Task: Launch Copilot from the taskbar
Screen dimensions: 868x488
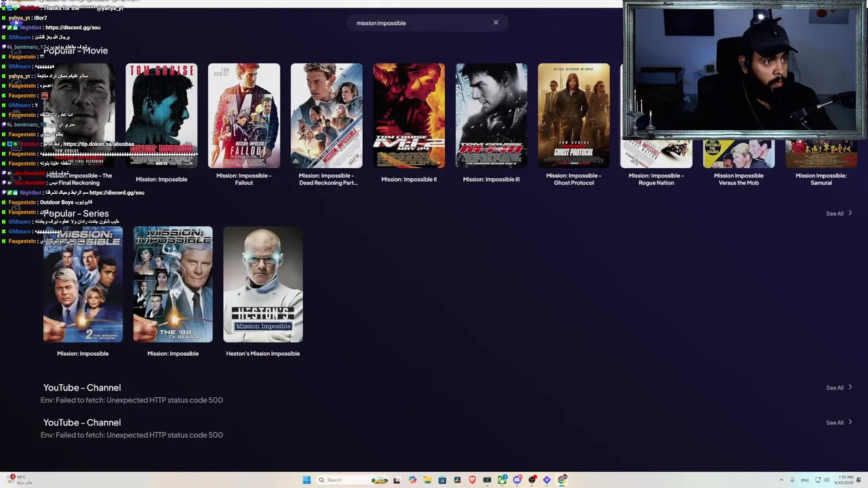Action: pyautogui.click(x=412, y=480)
